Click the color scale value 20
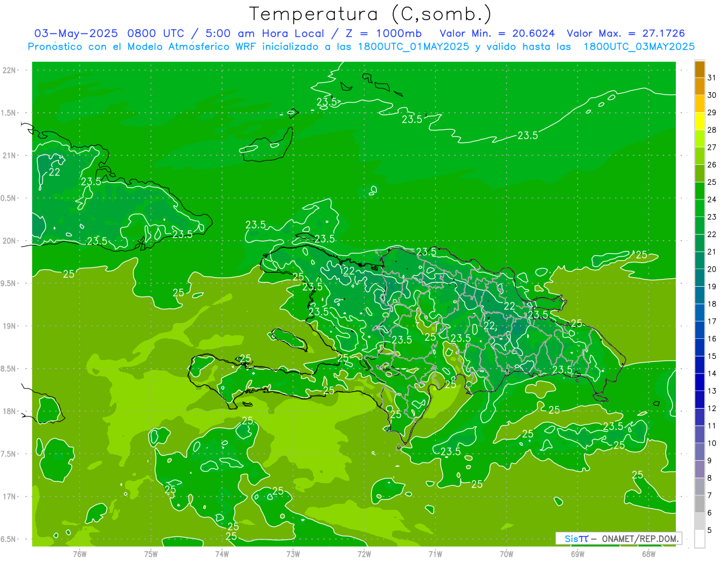 [x=712, y=269]
